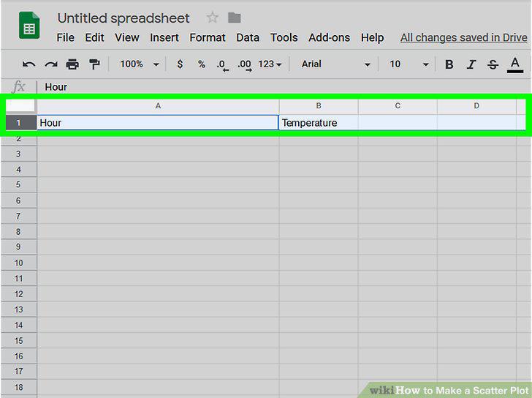Format as currency with dollar icon

tap(180, 64)
